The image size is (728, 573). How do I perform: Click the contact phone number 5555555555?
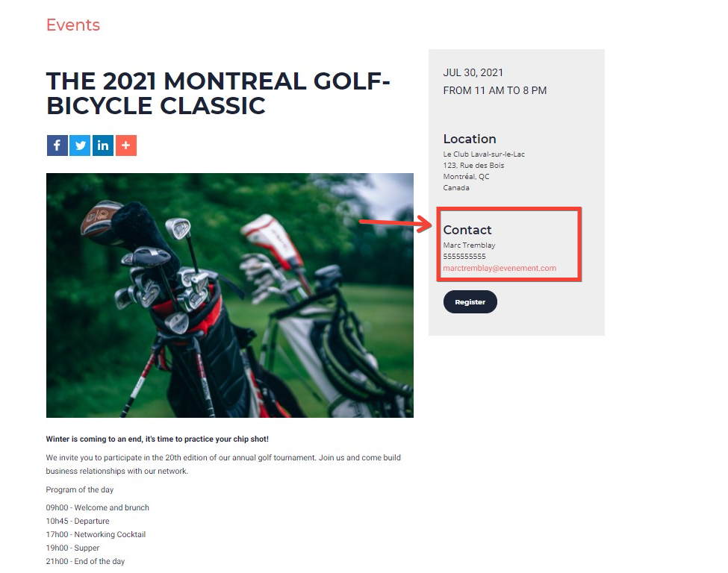pyautogui.click(x=464, y=257)
